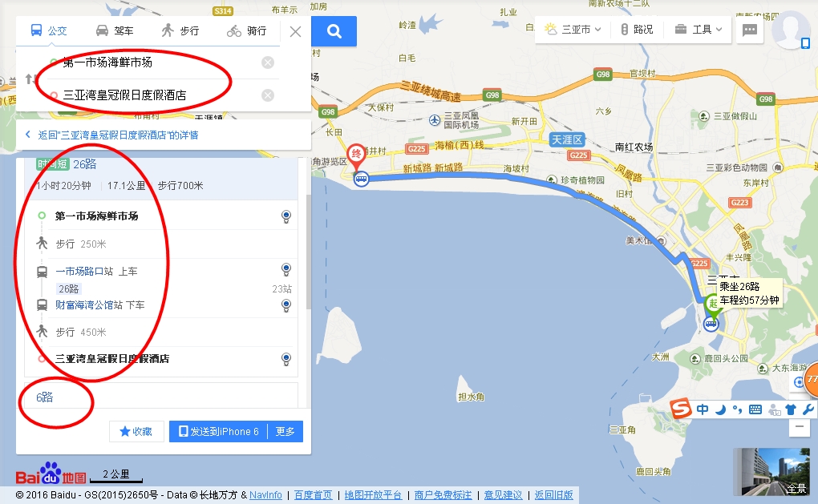Click the 收藏 favorite button
Viewport: 818px width, 504px height.
tap(136, 432)
